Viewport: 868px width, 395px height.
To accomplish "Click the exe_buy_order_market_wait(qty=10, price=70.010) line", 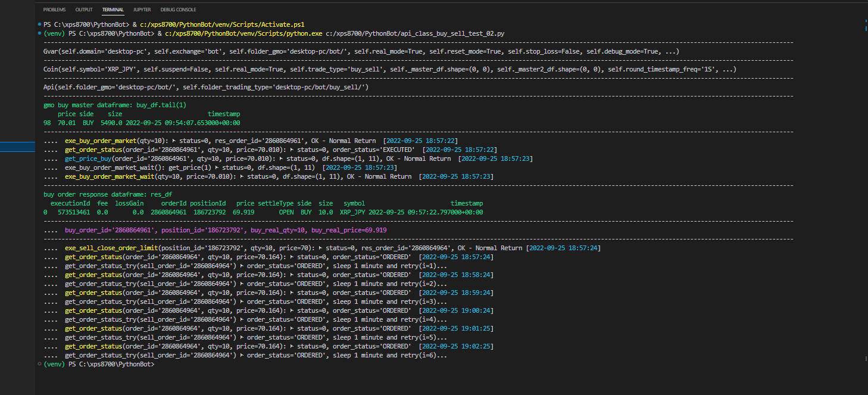I will (x=268, y=176).
